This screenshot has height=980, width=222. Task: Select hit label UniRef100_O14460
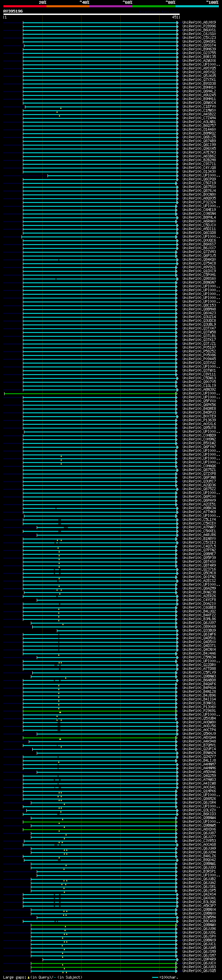coord(199,129)
